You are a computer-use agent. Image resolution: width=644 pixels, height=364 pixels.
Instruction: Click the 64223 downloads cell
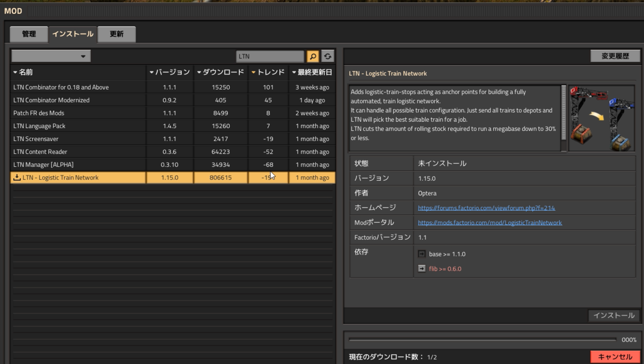pos(221,152)
